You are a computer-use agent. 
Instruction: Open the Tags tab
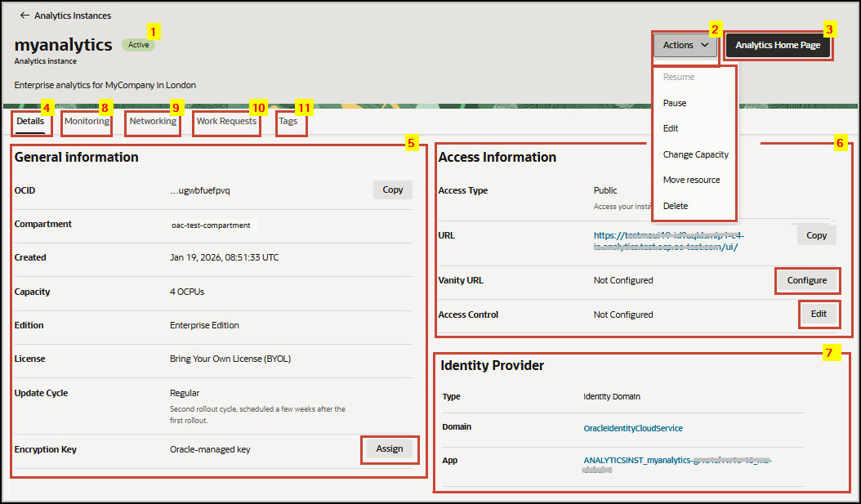tap(288, 122)
